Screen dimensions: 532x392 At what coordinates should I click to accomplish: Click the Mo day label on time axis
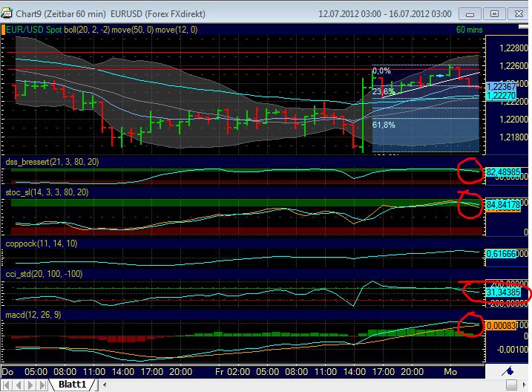click(x=450, y=372)
